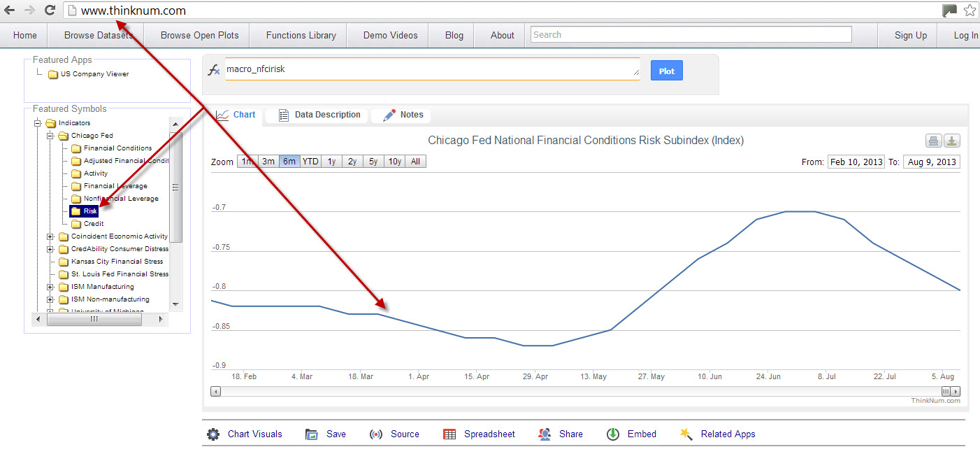Expand Coincident Economic Activity node
Image resolution: width=980 pixels, height=461 pixels.
point(50,236)
